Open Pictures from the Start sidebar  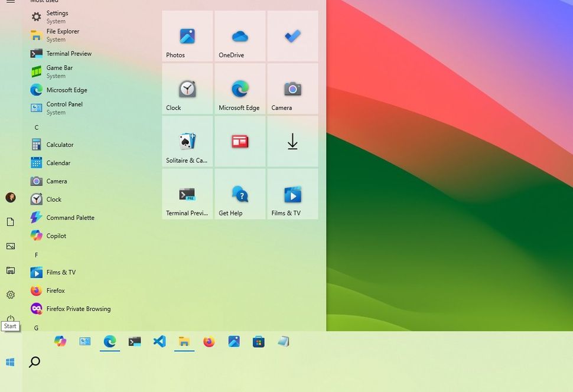[10, 246]
